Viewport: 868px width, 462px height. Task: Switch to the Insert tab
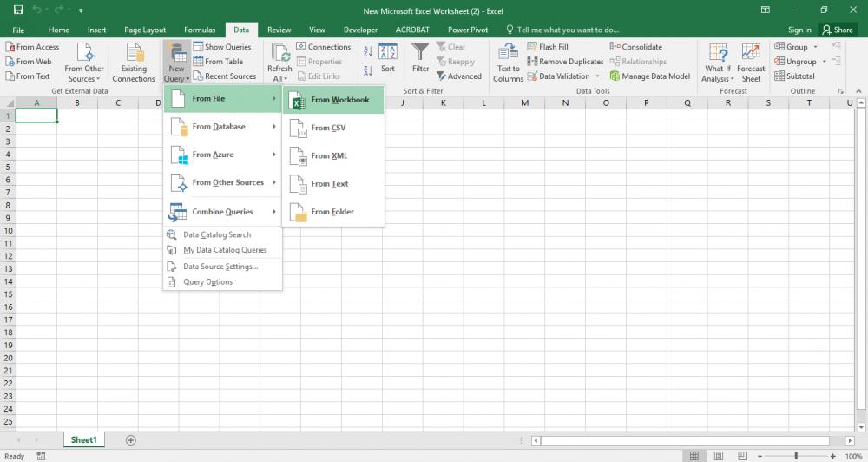97,30
